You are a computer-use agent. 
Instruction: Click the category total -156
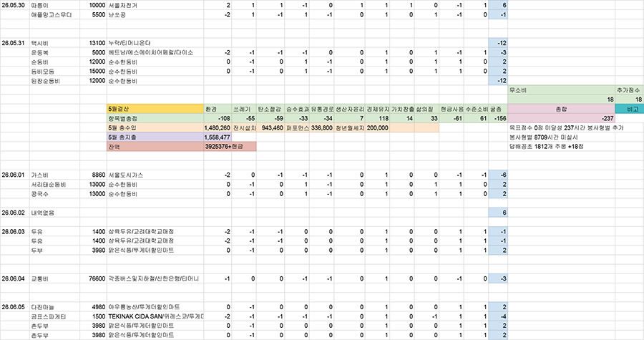pyautogui.click(x=498, y=118)
